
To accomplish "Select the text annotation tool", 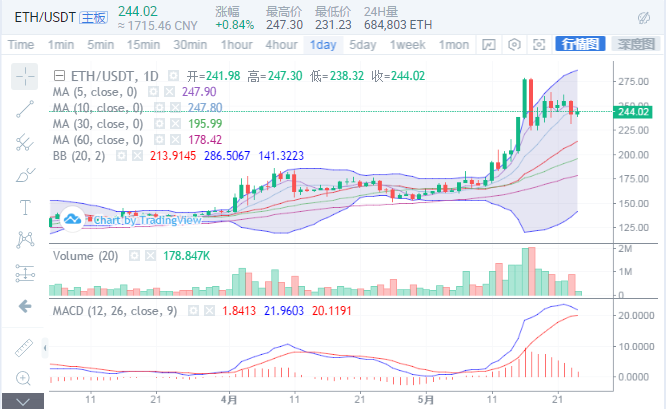I will (x=25, y=207).
